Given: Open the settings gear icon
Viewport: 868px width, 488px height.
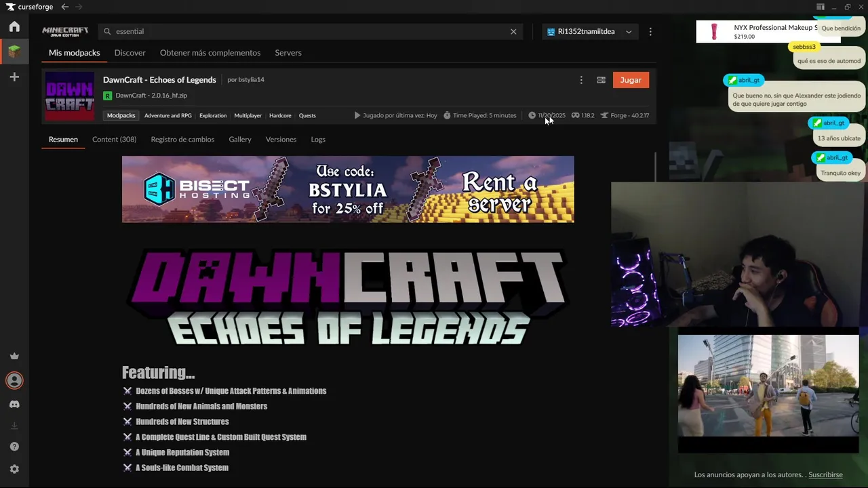Looking at the screenshot, I should (14, 469).
